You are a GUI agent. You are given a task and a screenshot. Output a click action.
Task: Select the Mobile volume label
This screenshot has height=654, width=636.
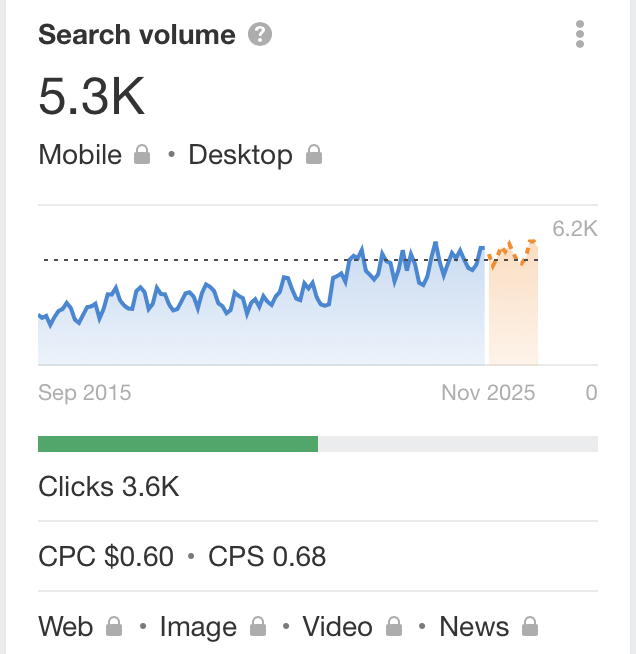coord(80,155)
